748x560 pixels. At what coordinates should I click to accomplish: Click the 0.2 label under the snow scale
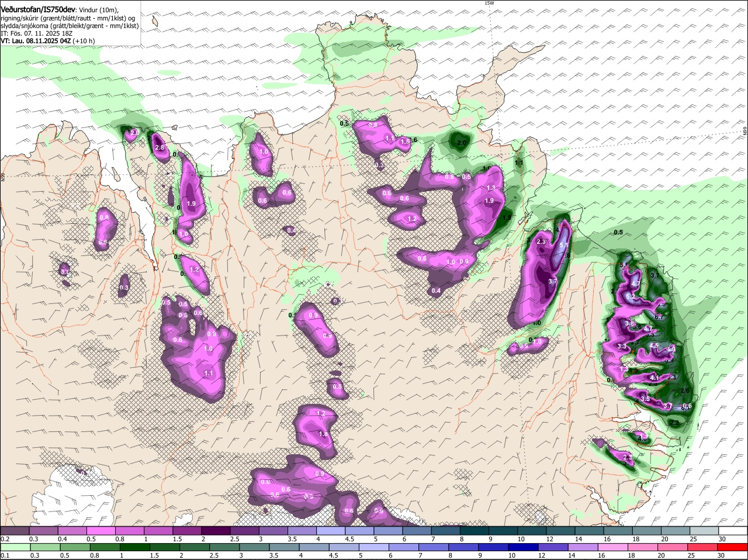pos(5,539)
